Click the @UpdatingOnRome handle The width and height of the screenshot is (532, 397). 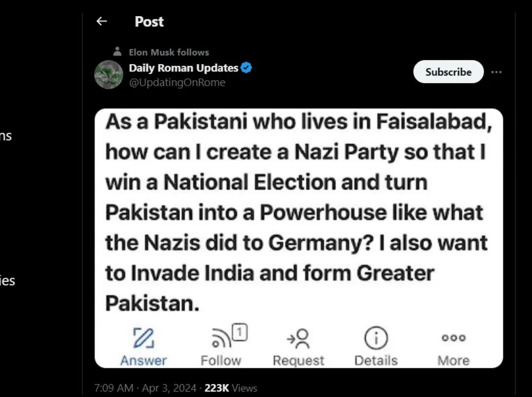point(177,82)
